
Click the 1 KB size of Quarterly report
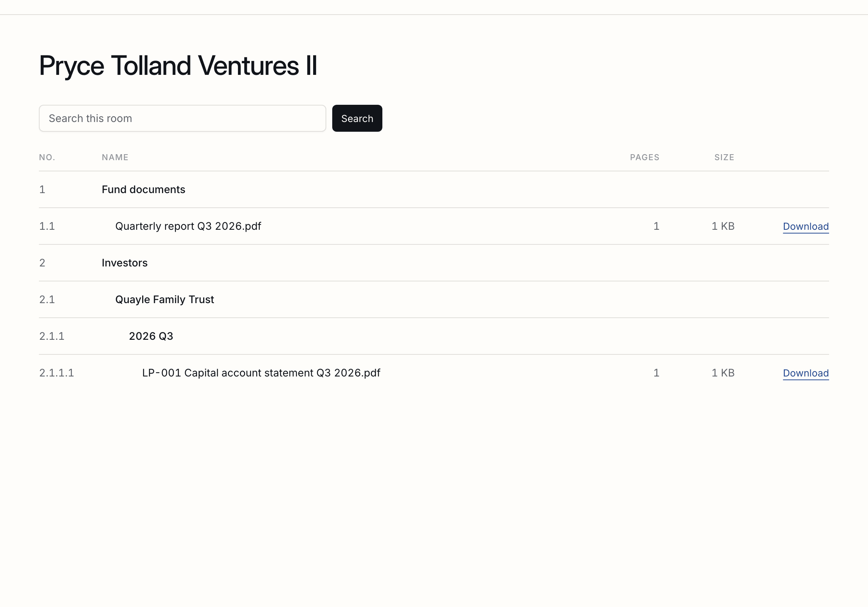(722, 226)
